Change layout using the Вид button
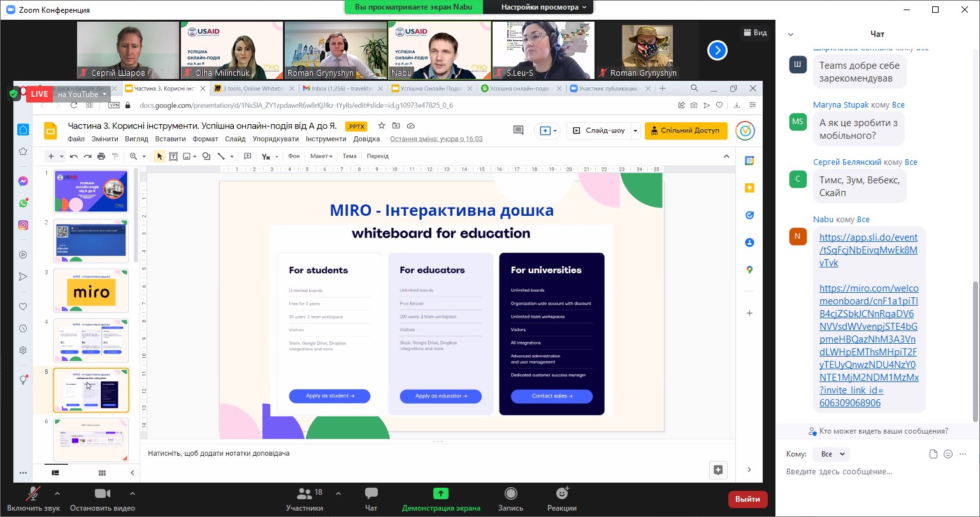The height and width of the screenshot is (517, 980). (754, 32)
